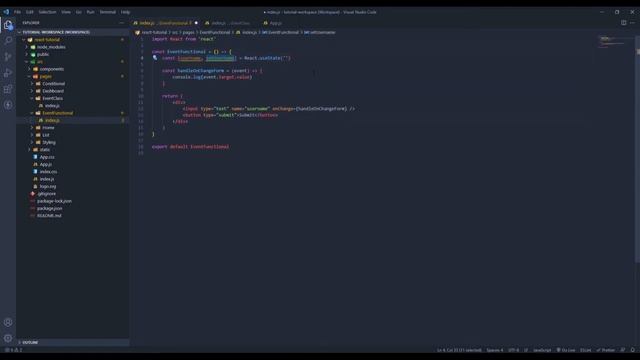Select the index.js EventFunctional tab
The height and width of the screenshot is (360, 640).
[165, 23]
